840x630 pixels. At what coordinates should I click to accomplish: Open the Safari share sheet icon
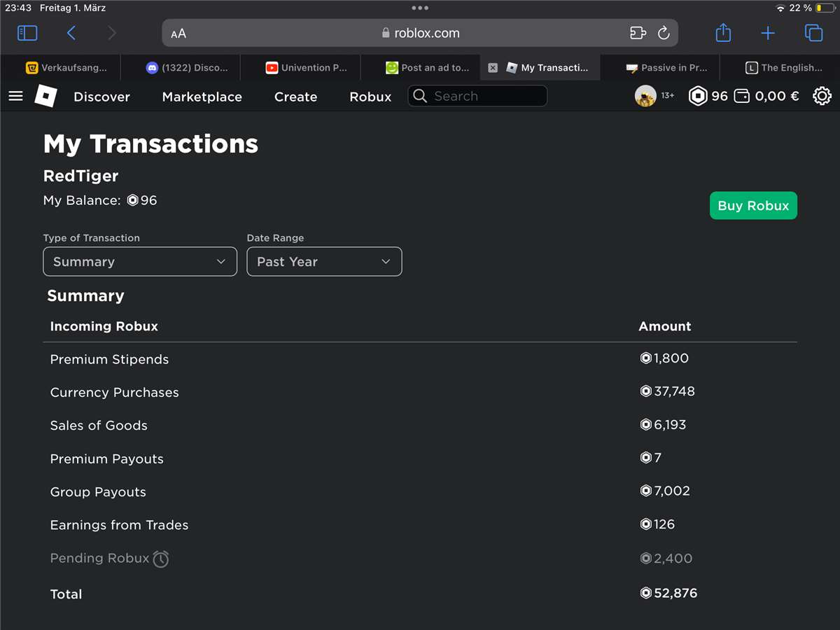(x=724, y=32)
